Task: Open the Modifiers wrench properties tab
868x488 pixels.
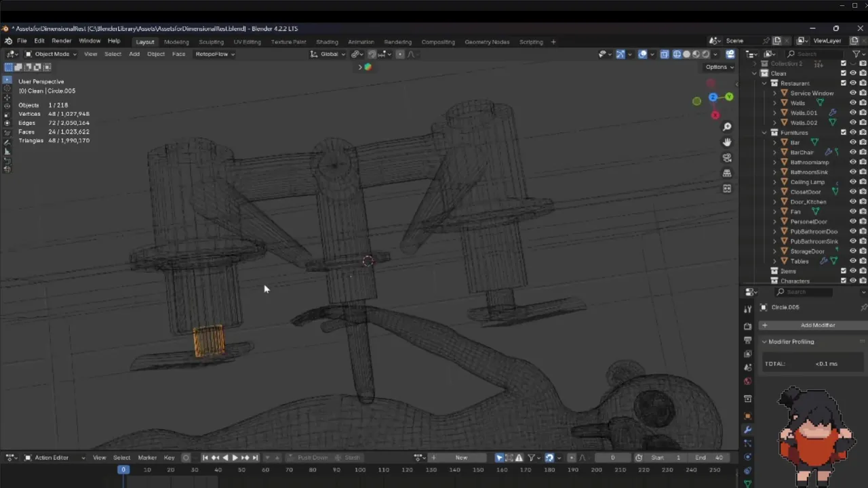Action: point(747,430)
